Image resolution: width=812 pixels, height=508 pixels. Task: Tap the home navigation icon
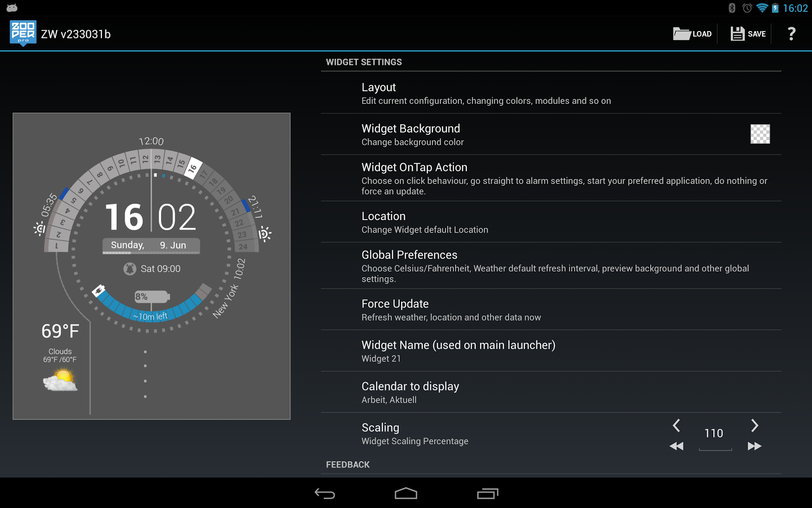405,493
